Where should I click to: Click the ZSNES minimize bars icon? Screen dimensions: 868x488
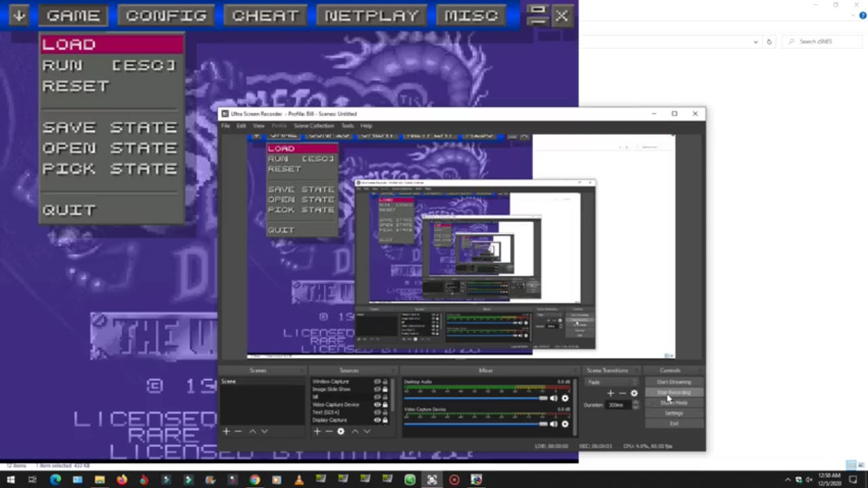(x=537, y=15)
